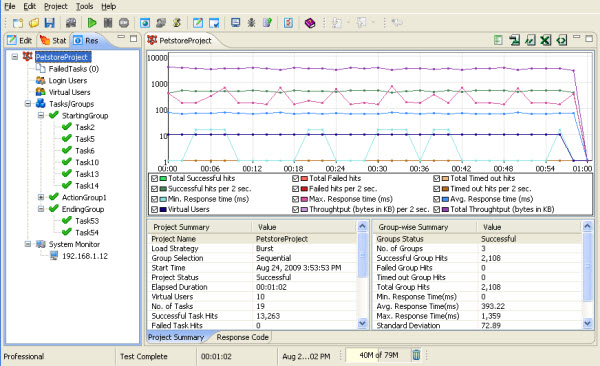
Task: Collapse the System Monitor node
Action: 28,244
